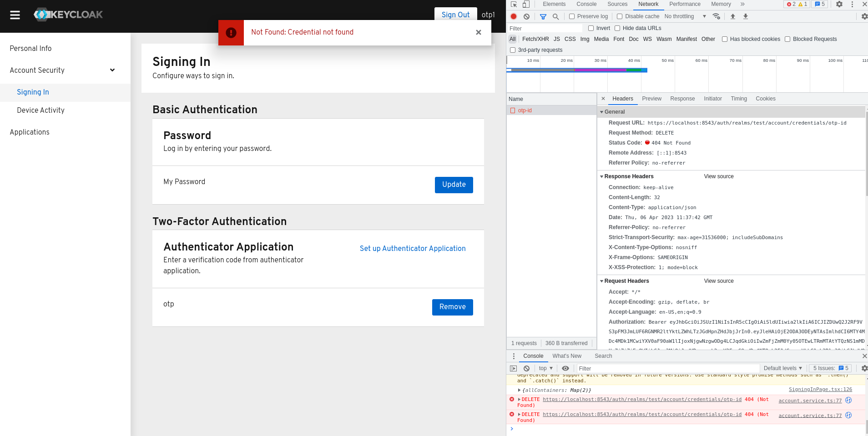Click Set up Authenticator Application link
This screenshot has height=436, width=868.
(x=412, y=249)
